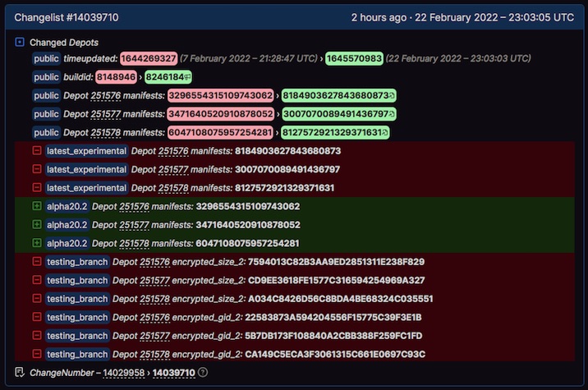This screenshot has height=390, width=588.
Task: Click the Changed Depots arrow icon
Action: coord(20,41)
